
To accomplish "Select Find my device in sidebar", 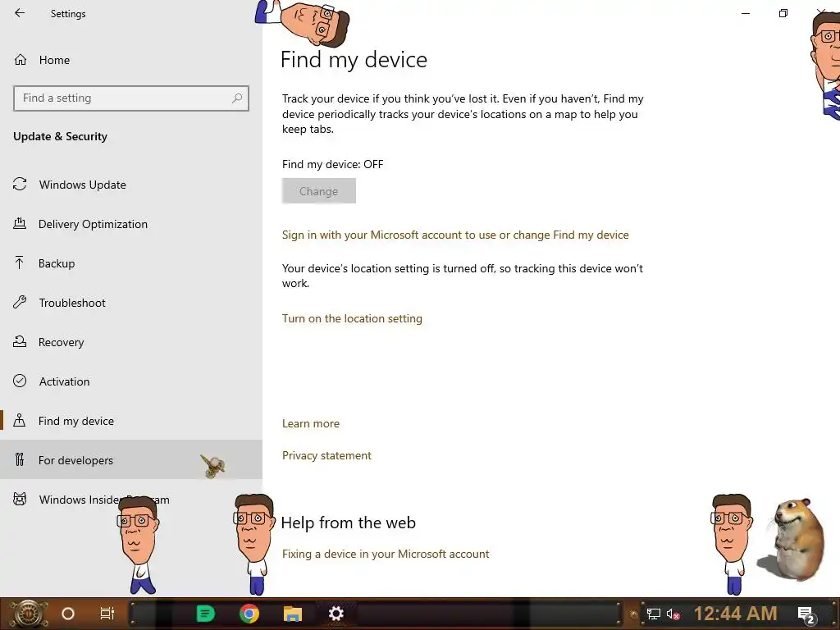I will (130, 421).
